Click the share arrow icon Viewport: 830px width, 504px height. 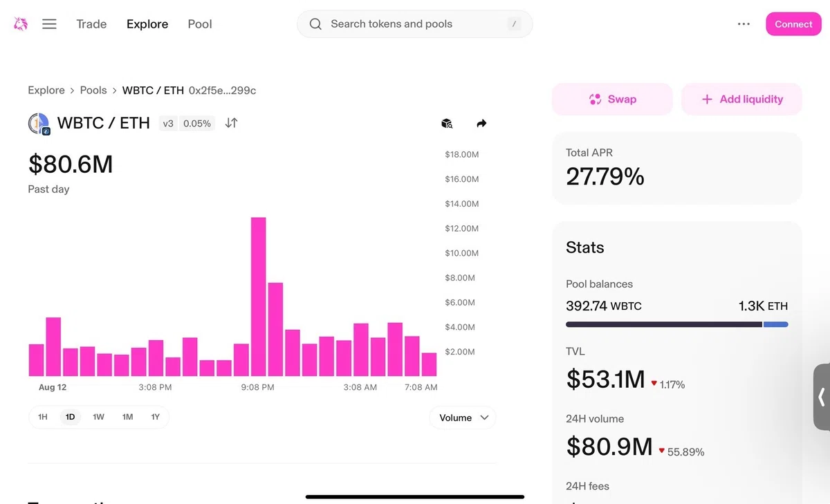coord(482,124)
